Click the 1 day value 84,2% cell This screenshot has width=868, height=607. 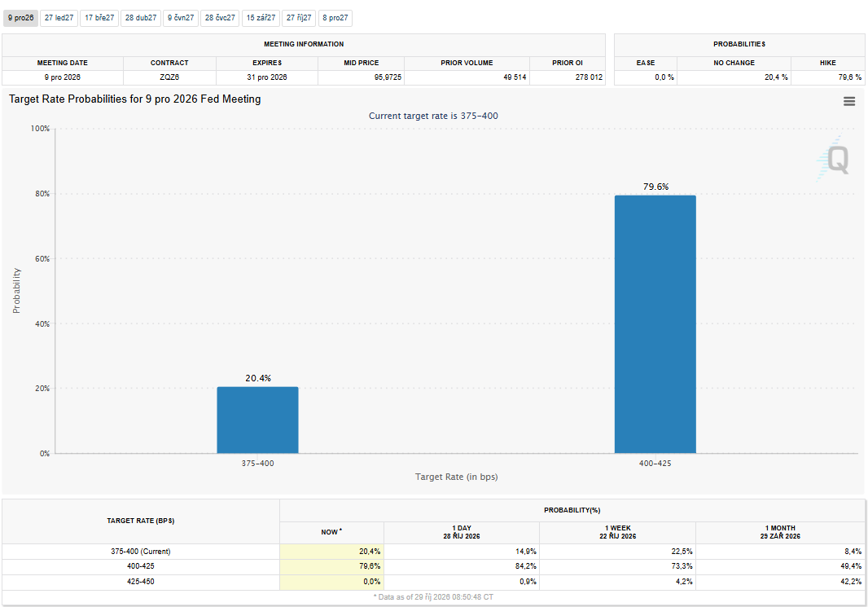point(462,566)
